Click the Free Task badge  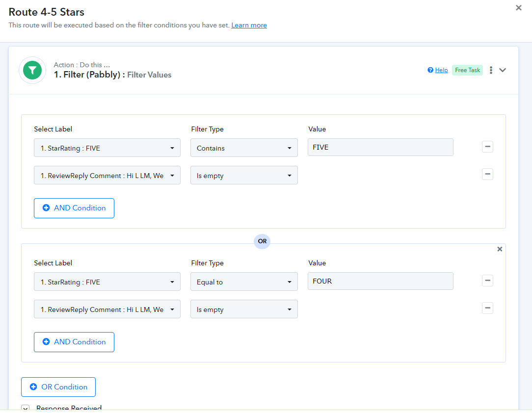tap(467, 70)
